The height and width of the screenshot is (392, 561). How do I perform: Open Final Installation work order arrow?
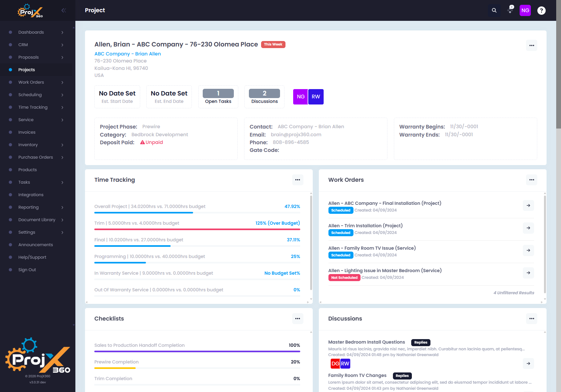pyautogui.click(x=528, y=205)
